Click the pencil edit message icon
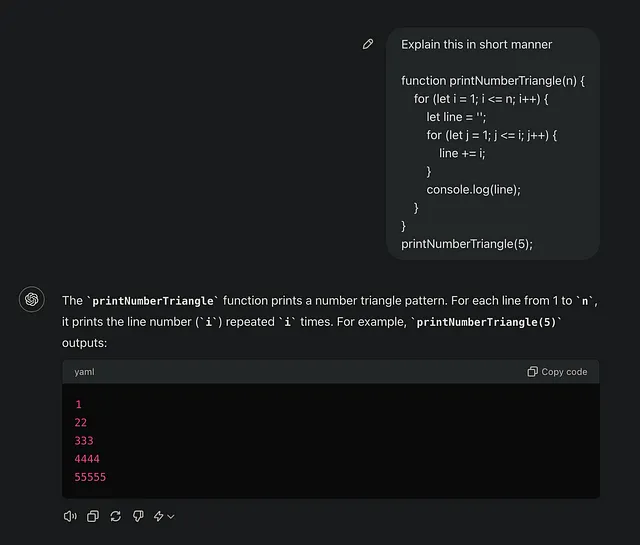 point(368,44)
